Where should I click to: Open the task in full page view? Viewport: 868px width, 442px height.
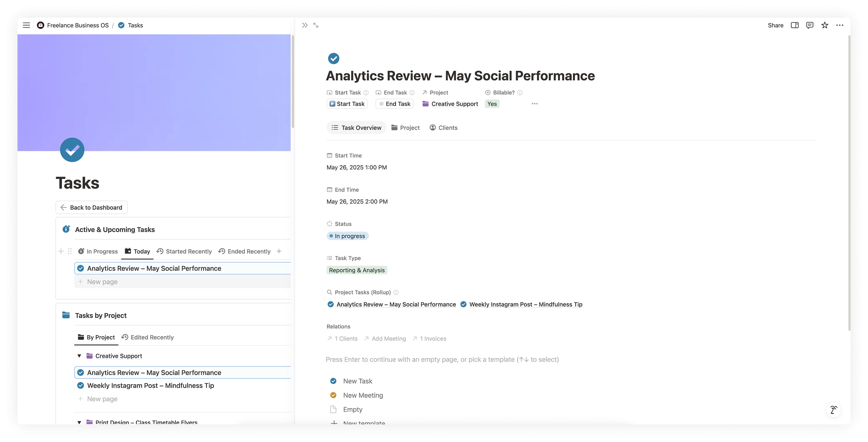[x=316, y=25]
